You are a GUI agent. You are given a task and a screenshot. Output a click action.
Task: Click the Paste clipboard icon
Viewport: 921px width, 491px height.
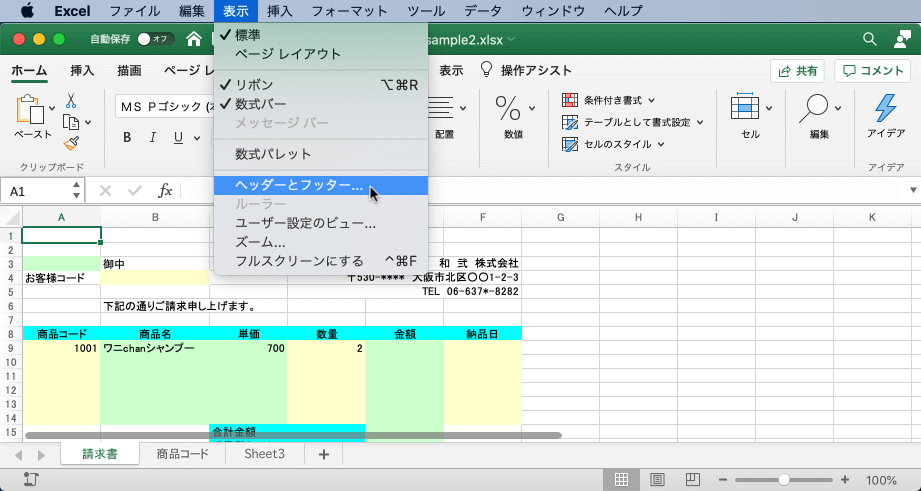31,110
